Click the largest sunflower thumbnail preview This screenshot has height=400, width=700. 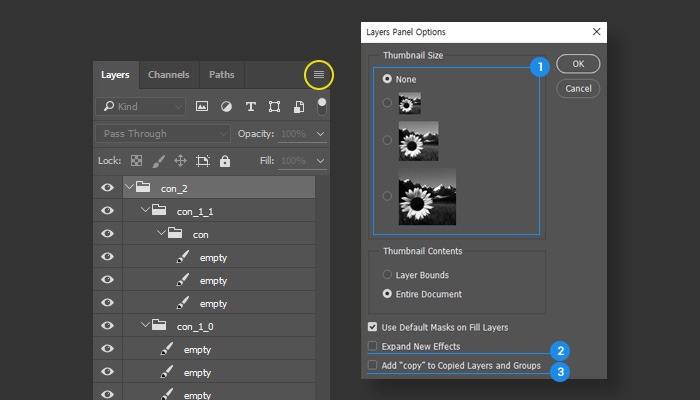(427, 196)
